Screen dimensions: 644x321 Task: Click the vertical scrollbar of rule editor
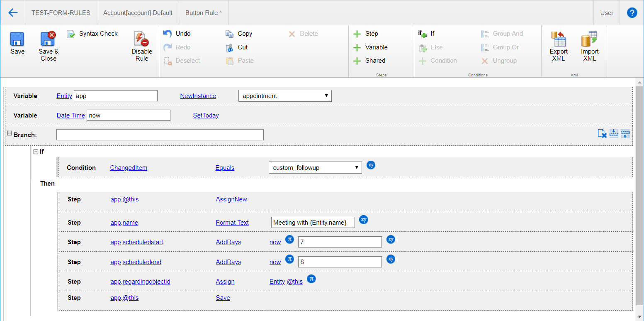[640, 199]
